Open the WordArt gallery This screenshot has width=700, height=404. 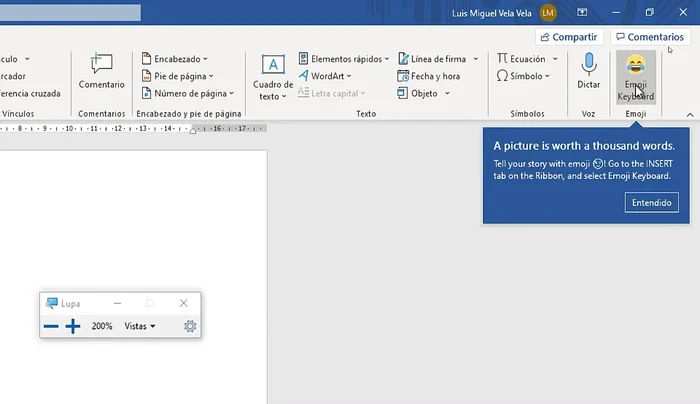point(325,76)
